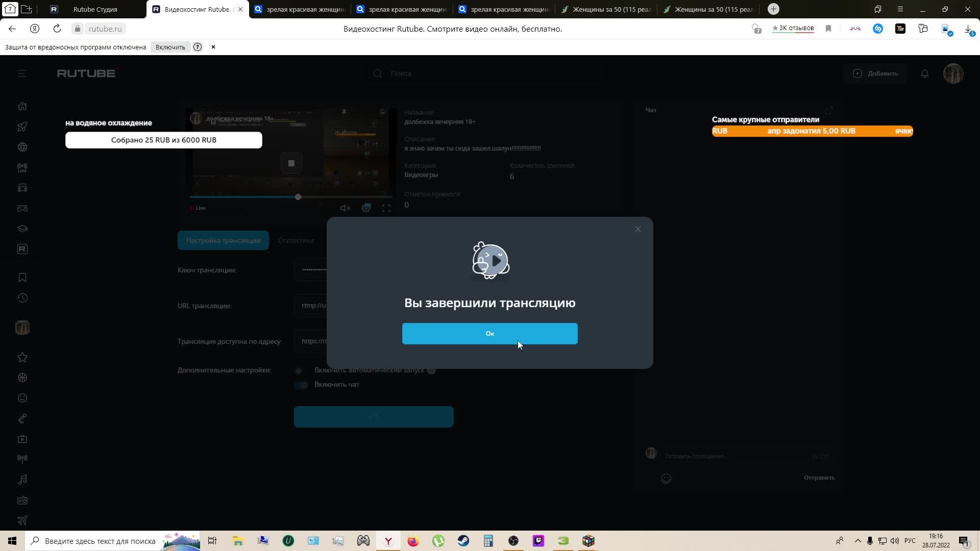The image size is (980, 551).
Task: Open the Live streams sidebar icon
Action: click(x=22, y=167)
